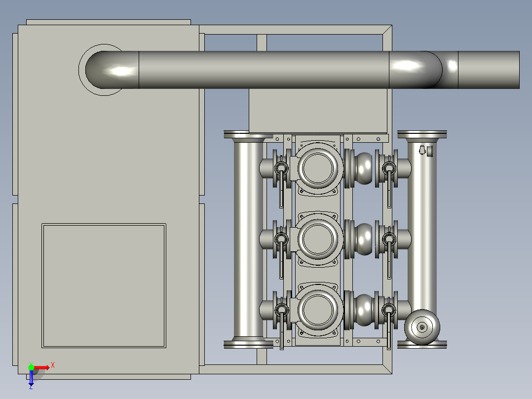This screenshot has height=399, width=532.
Task: Click the green Y axis origin dot
Action: point(31,367)
